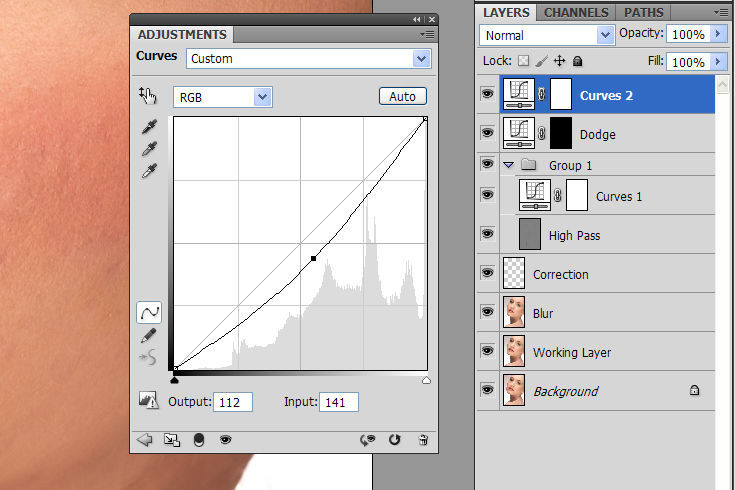Lock transparent pixels icon

tap(524, 61)
